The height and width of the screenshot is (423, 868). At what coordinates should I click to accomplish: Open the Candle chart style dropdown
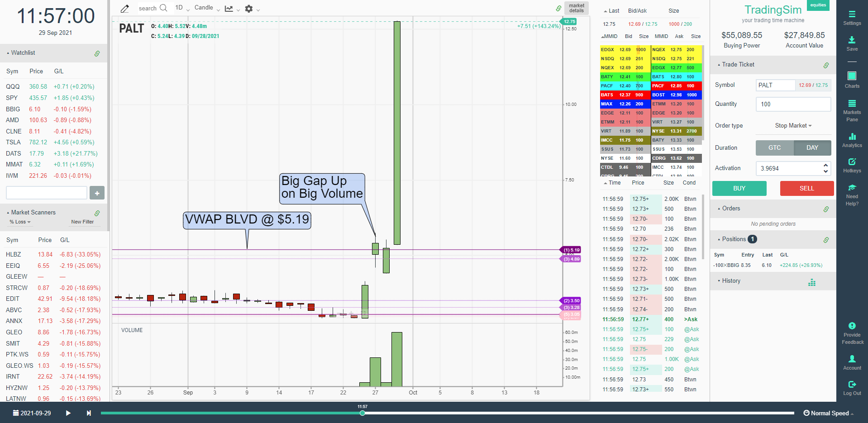(x=205, y=8)
